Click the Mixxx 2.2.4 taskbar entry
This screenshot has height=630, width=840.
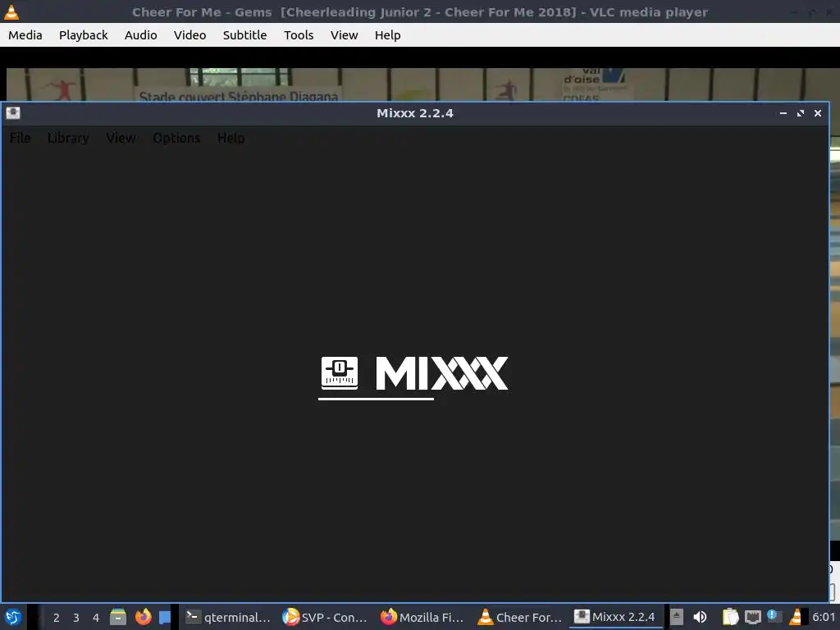click(615, 617)
